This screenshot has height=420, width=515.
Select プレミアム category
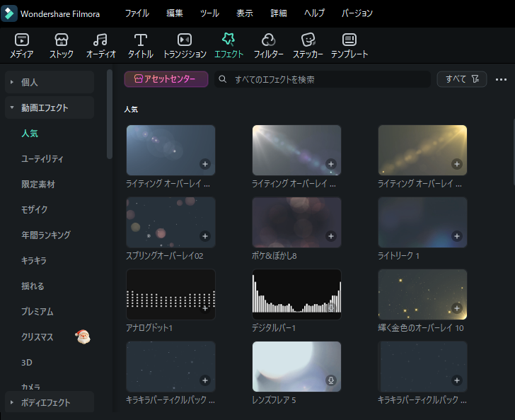[37, 312]
